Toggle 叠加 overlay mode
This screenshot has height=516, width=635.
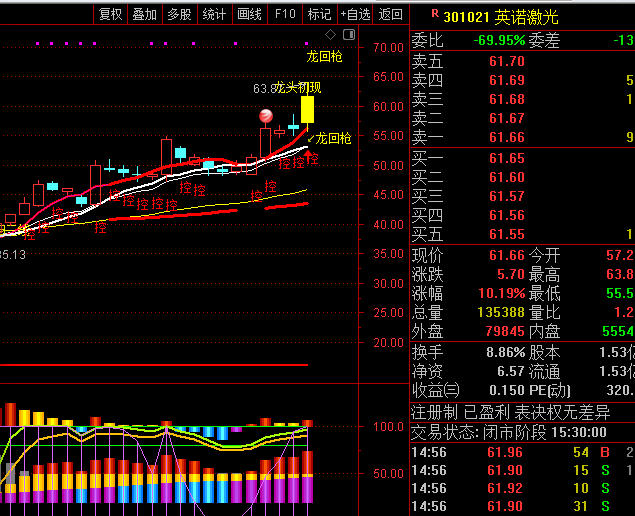click(x=144, y=14)
